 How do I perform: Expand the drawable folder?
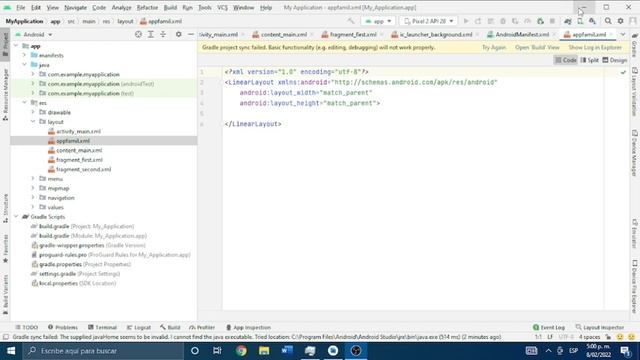point(33,112)
